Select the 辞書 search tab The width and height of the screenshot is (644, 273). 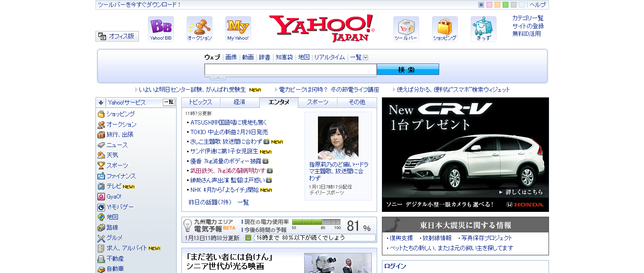tap(264, 57)
